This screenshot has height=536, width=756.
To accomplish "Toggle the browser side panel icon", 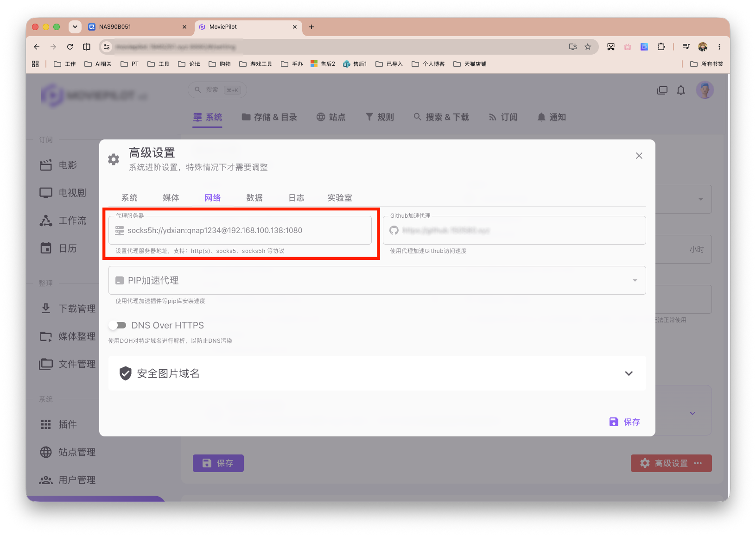I will point(87,47).
